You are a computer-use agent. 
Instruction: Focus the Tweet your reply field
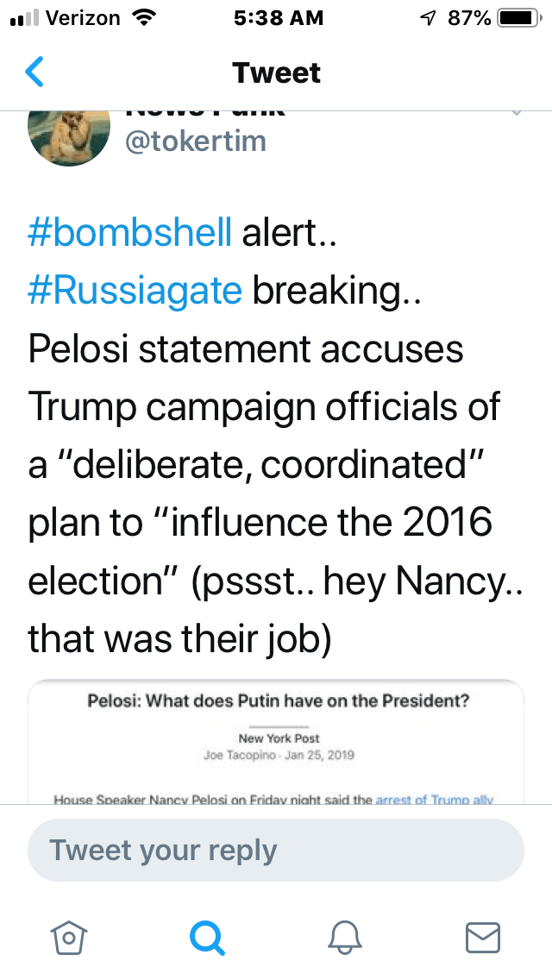[x=276, y=850]
